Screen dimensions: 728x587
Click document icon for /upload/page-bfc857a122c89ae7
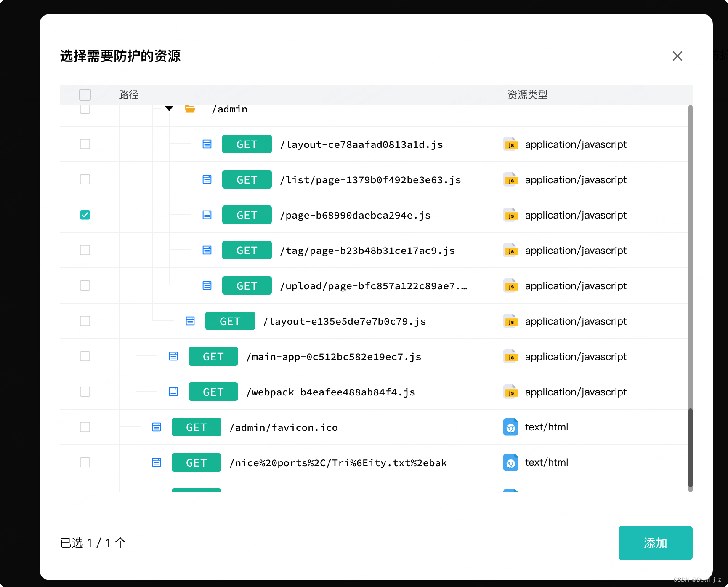pyautogui.click(x=207, y=285)
